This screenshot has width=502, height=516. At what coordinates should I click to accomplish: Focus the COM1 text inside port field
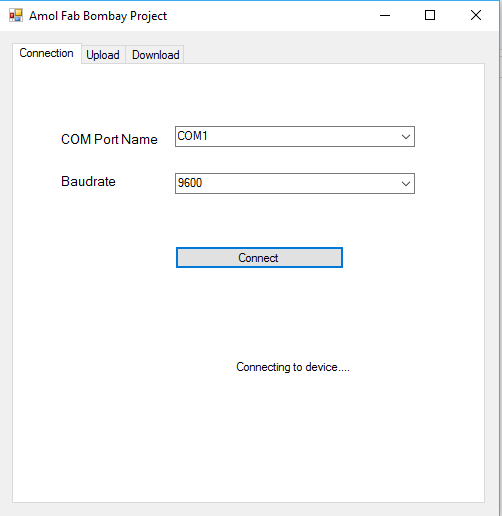(192, 136)
